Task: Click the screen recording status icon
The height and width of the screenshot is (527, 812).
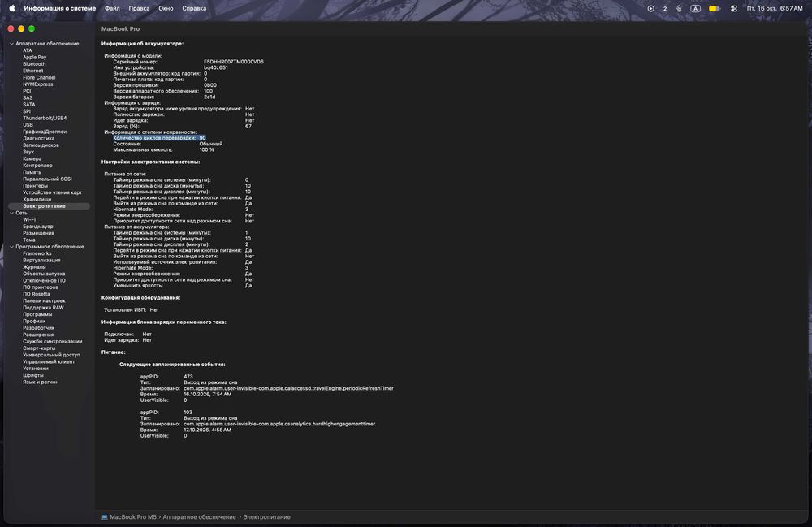Action: 651,8
